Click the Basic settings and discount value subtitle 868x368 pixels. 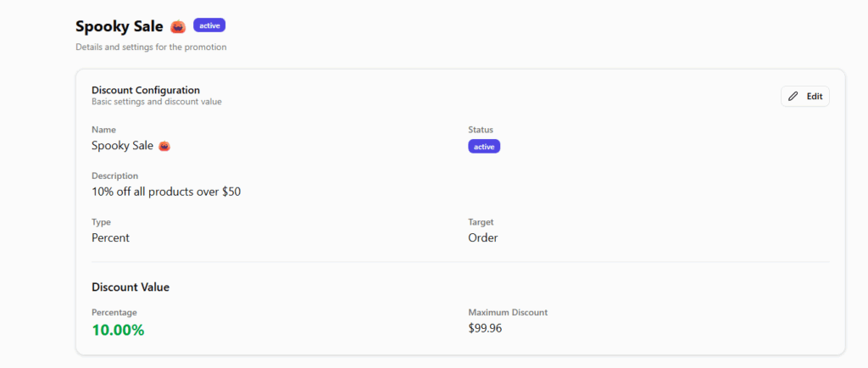(x=156, y=102)
